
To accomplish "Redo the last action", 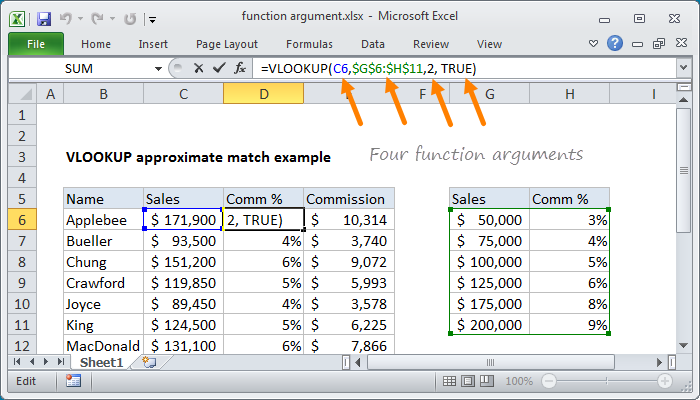I will tap(97, 19).
